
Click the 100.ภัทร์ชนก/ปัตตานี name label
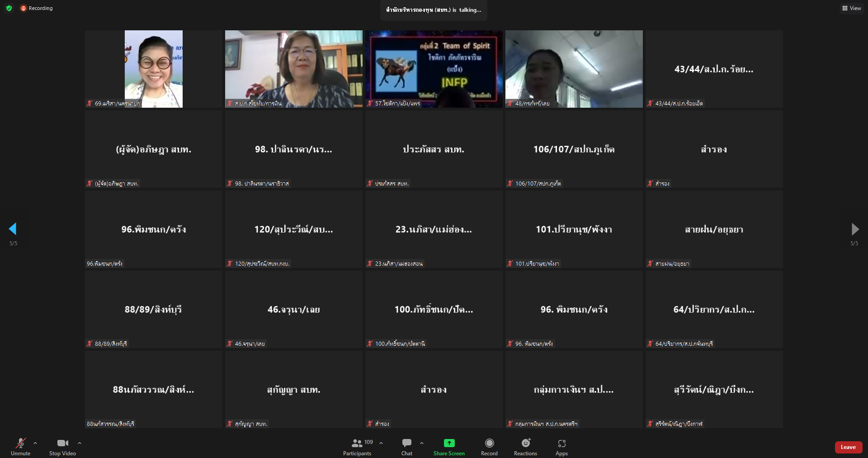400,344
